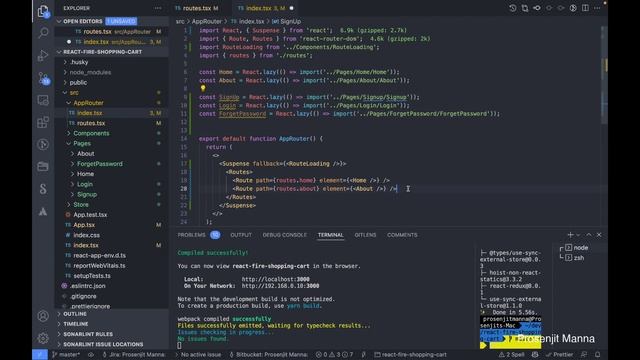Click the lightbulb code action icon
This screenshot has height=360, width=640.
tap(203, 88)
